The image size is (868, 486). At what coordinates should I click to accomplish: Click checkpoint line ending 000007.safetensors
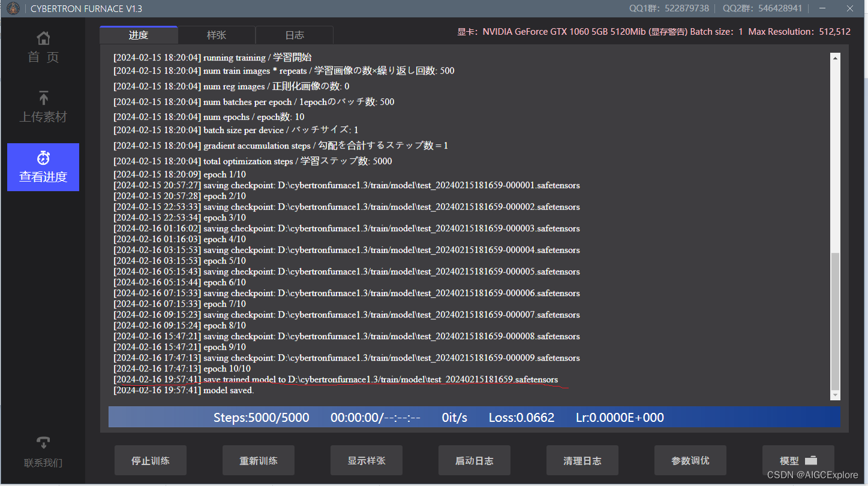pos(347,315)
